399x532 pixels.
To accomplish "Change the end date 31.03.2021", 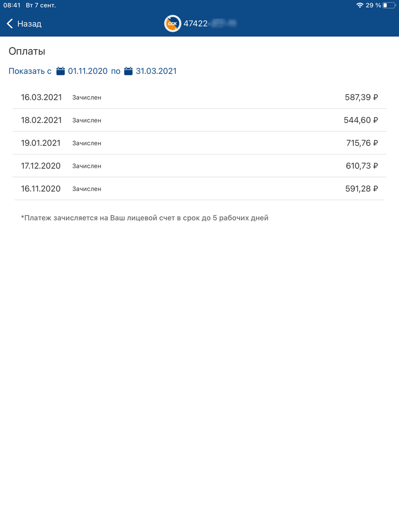I will (156, 71).
